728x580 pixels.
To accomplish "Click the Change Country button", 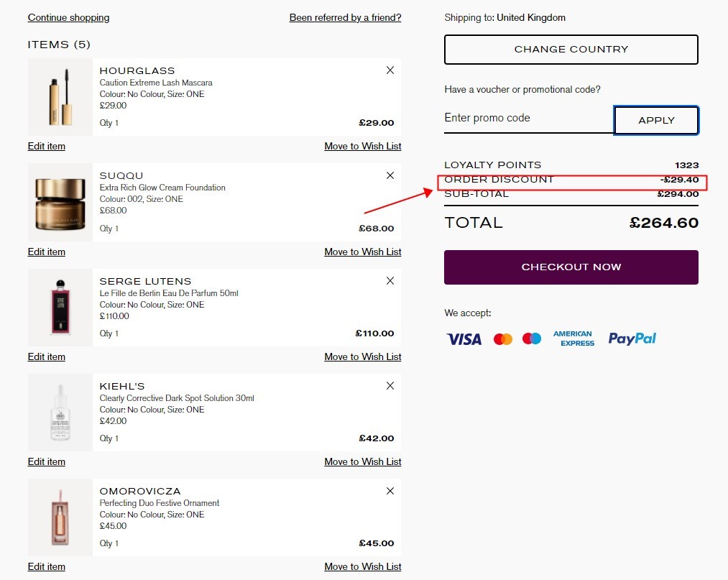I will point(571,49).
